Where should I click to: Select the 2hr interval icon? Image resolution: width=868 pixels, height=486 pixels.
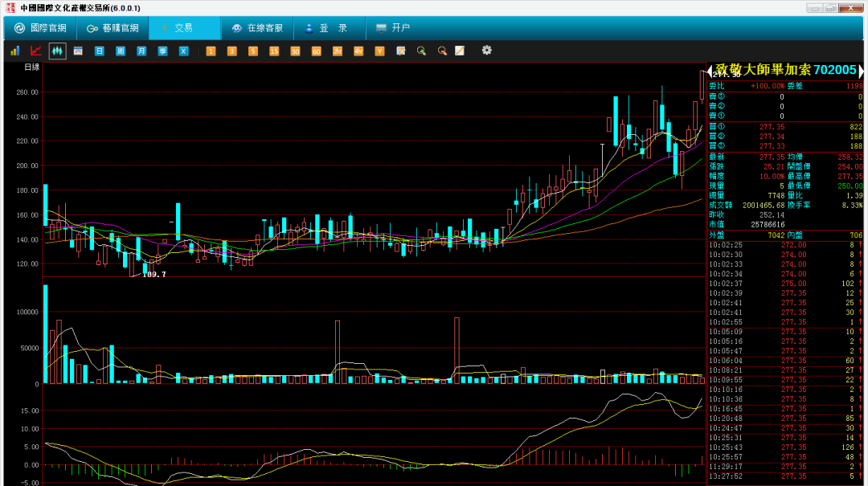(337, 51)
